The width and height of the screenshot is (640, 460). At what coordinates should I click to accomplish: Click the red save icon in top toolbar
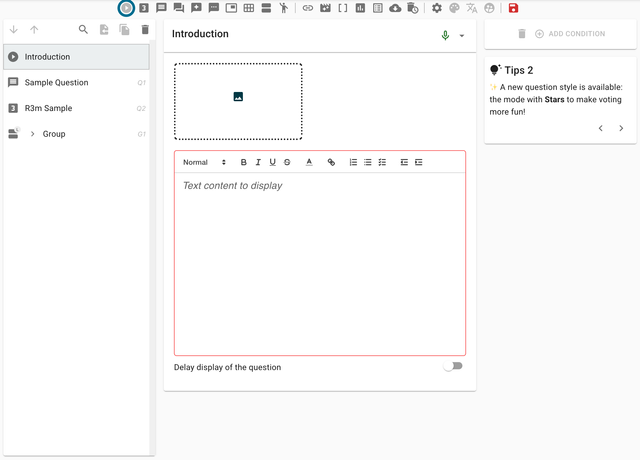[x=513, y=8]
